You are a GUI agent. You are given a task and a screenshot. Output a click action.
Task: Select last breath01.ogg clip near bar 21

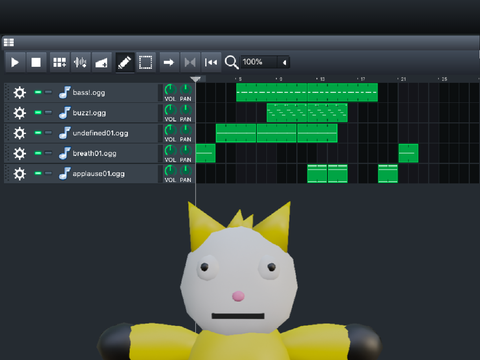[408, 153]
